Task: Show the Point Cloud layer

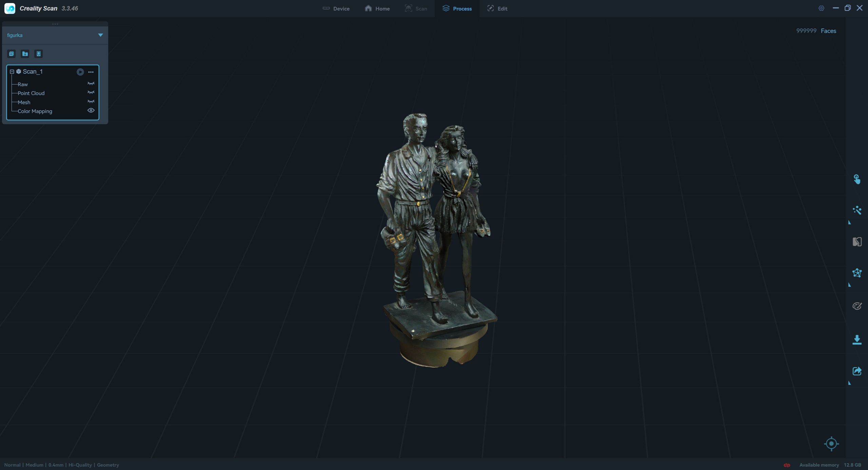Action: click(x=91, y=92)
